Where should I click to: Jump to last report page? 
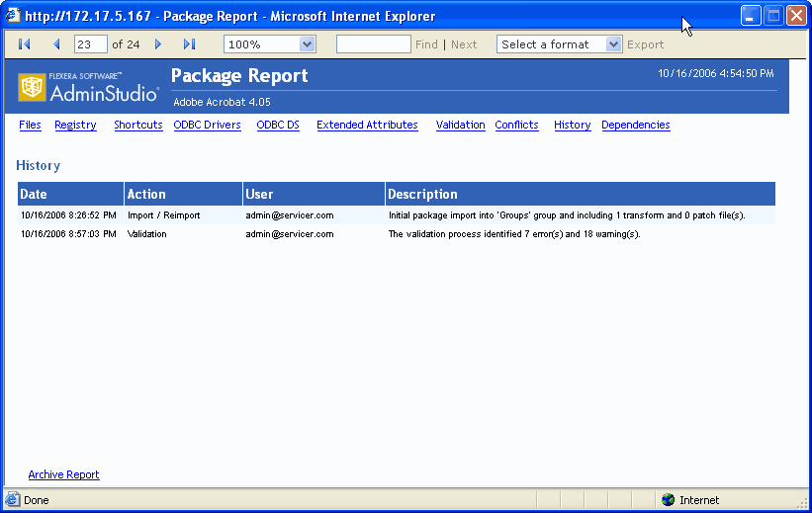[190, 44]
